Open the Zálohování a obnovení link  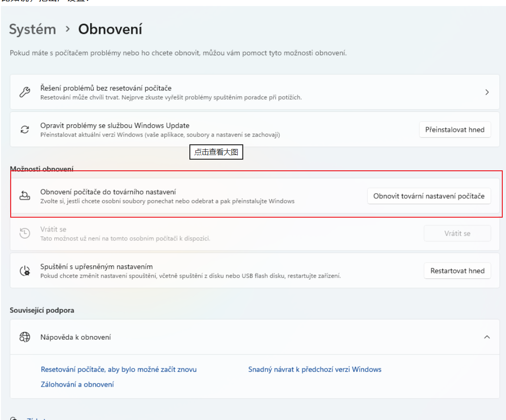(x=77, y=385)
